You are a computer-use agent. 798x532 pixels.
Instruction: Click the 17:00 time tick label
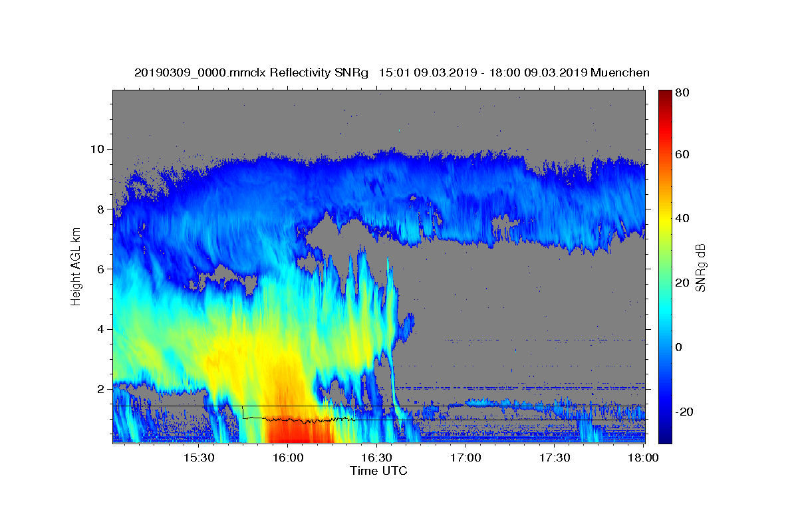pyautogui.click(x=466, y=458)
